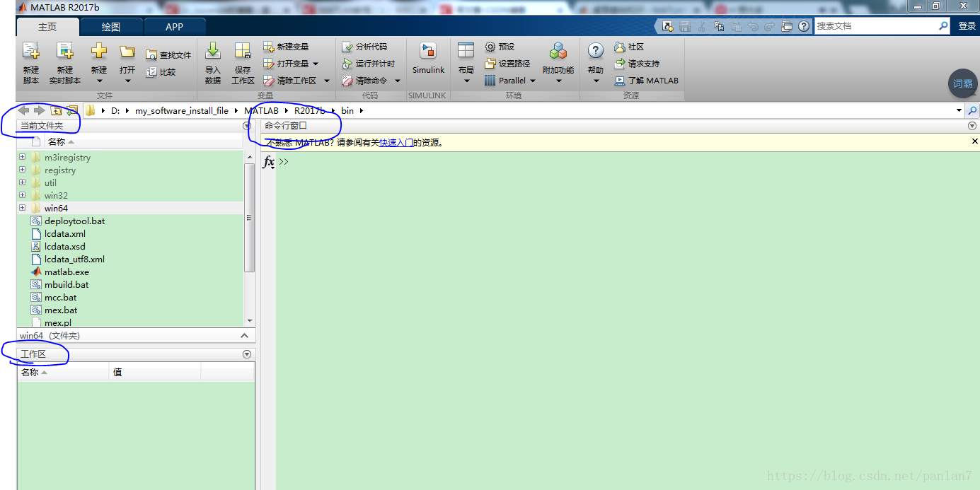Expand the m3iregistry folder tree node
This screenshot has width=980, height=490.
(23, 157)
